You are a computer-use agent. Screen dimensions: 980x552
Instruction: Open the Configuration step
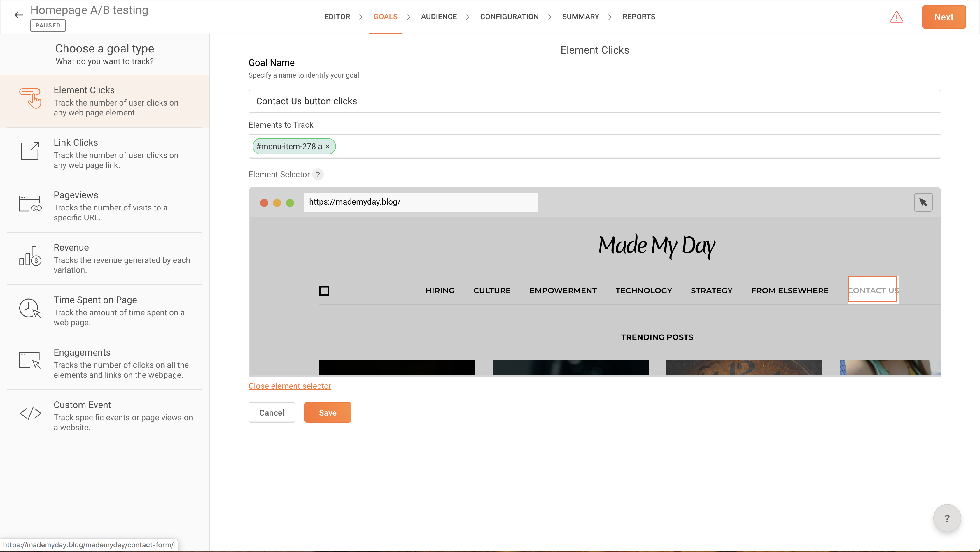[x=509, y=17]
